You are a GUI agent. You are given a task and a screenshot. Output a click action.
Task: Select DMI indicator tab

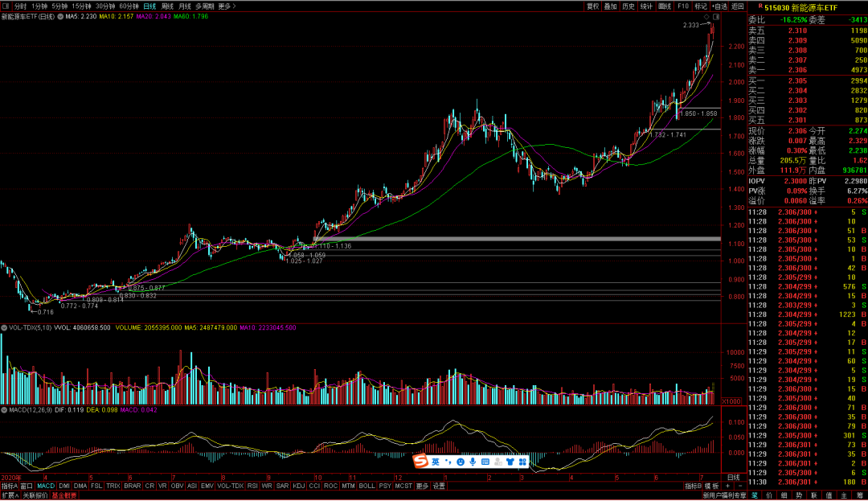point(64,486)
